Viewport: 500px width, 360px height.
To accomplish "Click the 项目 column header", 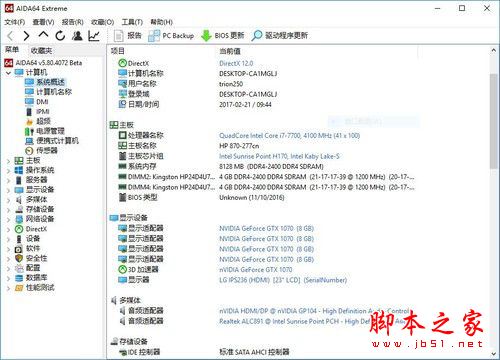I will tap(117, 51).
